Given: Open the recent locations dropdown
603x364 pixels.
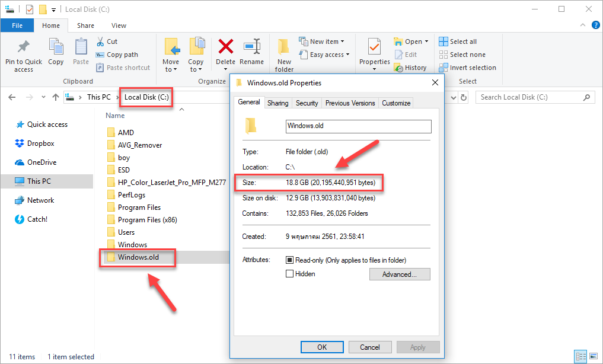Looking at the screenshot, I should 43,97.
